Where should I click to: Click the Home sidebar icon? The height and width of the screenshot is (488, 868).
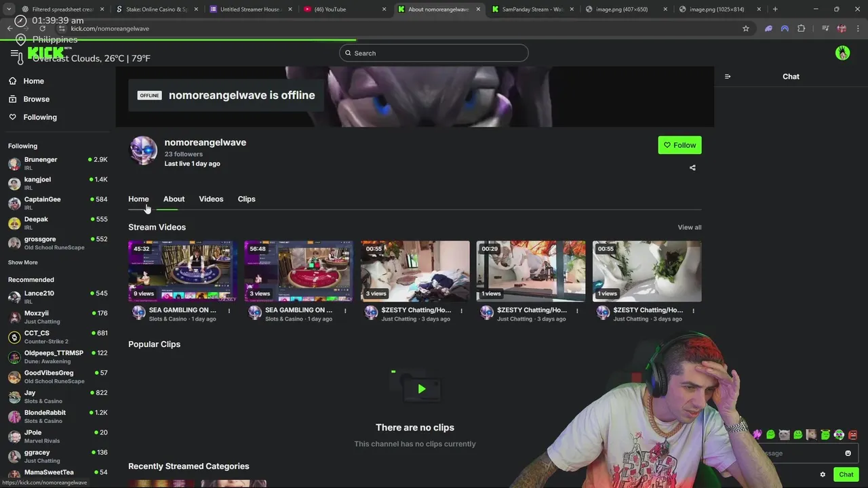click(12, 81)
